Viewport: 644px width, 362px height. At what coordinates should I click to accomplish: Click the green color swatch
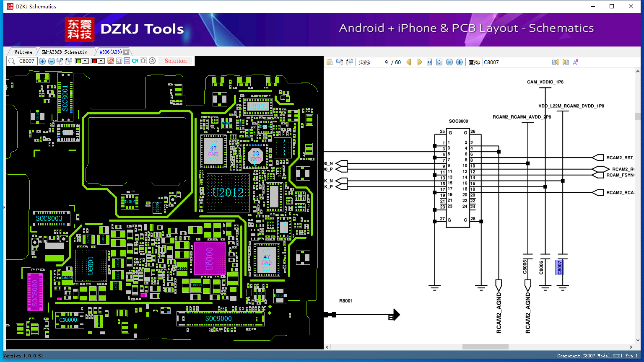(78, 61)
